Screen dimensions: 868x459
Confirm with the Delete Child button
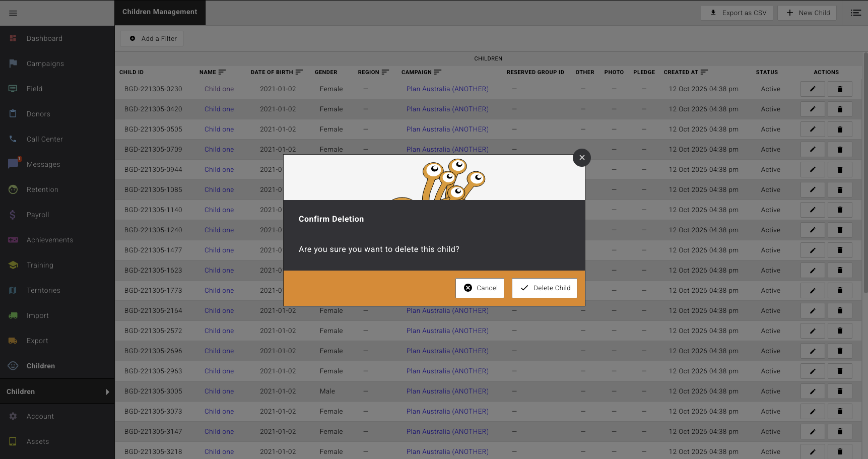coord(545,288)
